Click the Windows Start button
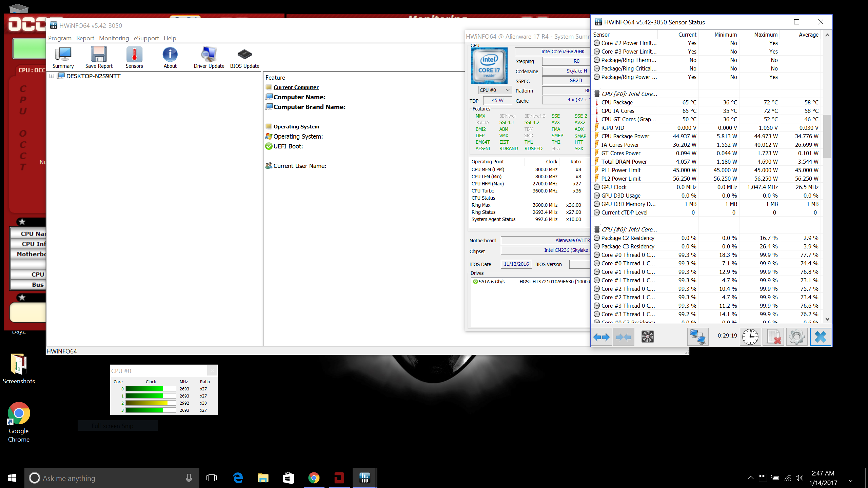 click(x=12, y=478)
